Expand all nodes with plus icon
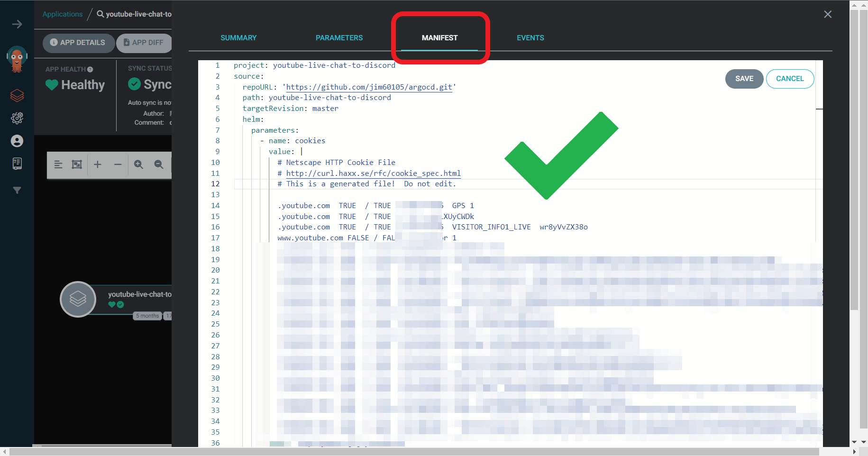 point(98,164)
